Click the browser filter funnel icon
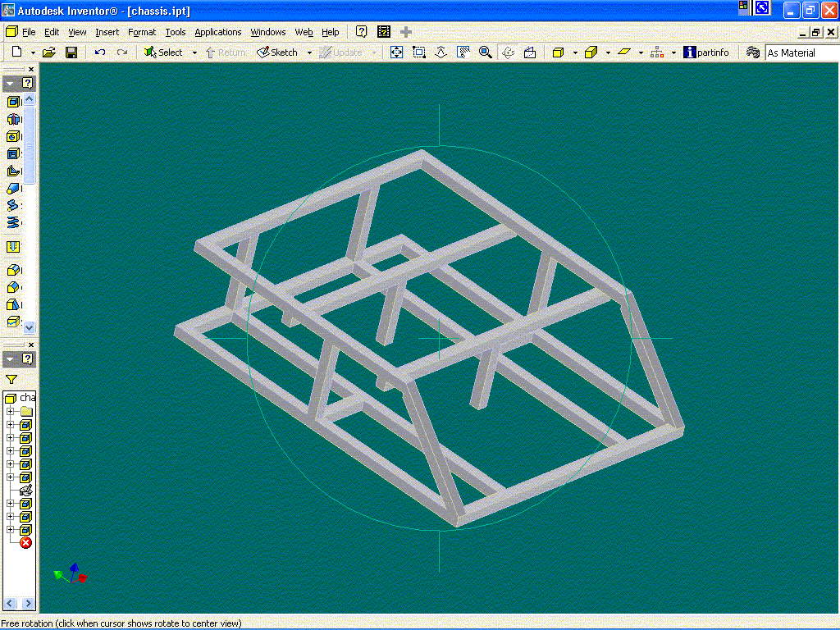Screen dimensions: 840x630 [x=11, y=379]
